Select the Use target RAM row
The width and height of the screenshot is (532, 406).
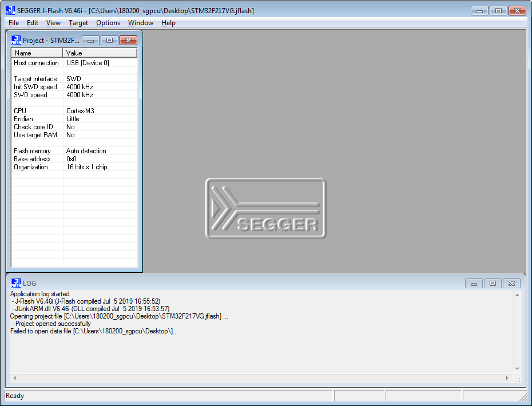click(x=74, y=135)
